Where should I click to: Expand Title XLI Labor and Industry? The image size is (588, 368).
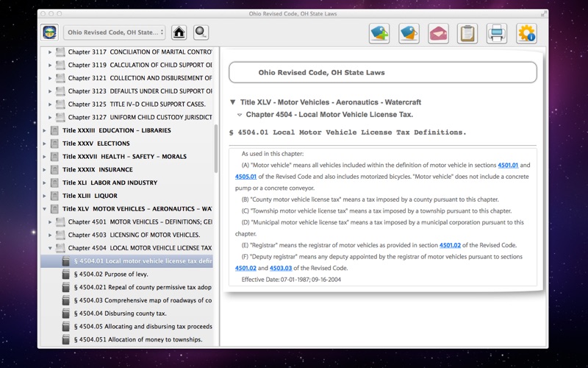coord(44,183)
